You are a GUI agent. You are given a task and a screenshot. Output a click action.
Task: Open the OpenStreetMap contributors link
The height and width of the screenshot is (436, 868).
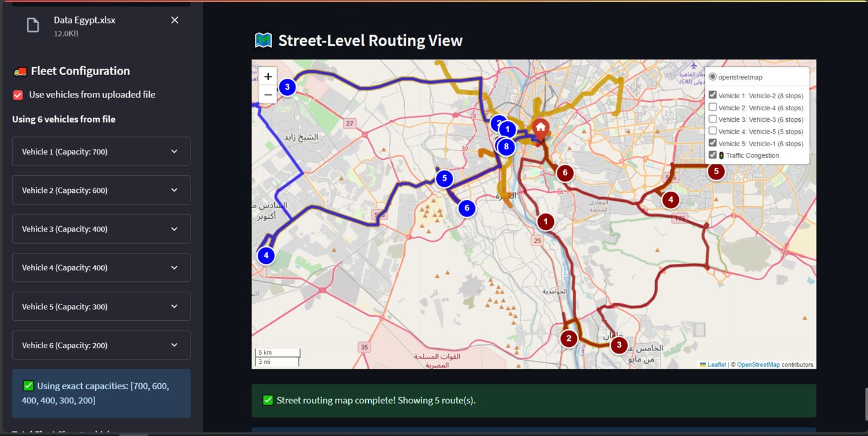(x=758, y=365)
